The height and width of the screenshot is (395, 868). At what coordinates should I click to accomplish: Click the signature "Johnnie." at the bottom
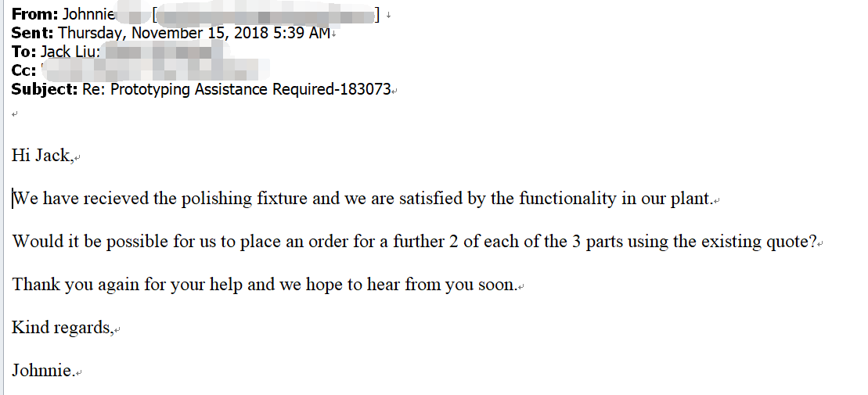[x=43, y=371]
